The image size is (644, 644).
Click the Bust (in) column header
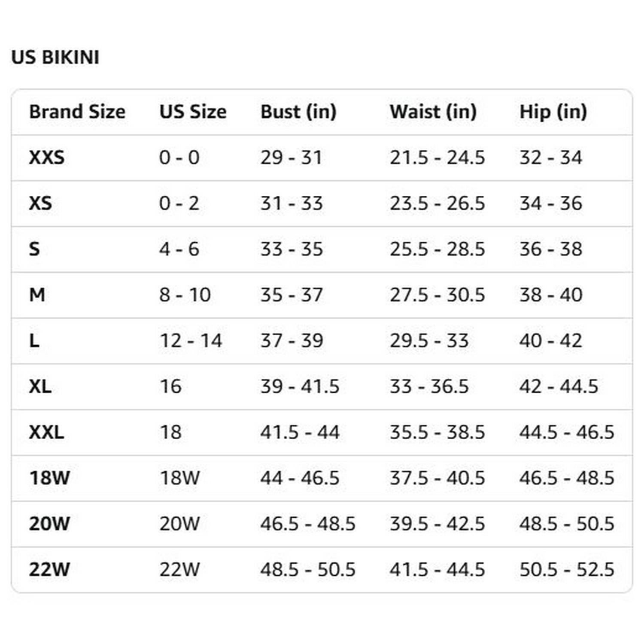[298, 112]
